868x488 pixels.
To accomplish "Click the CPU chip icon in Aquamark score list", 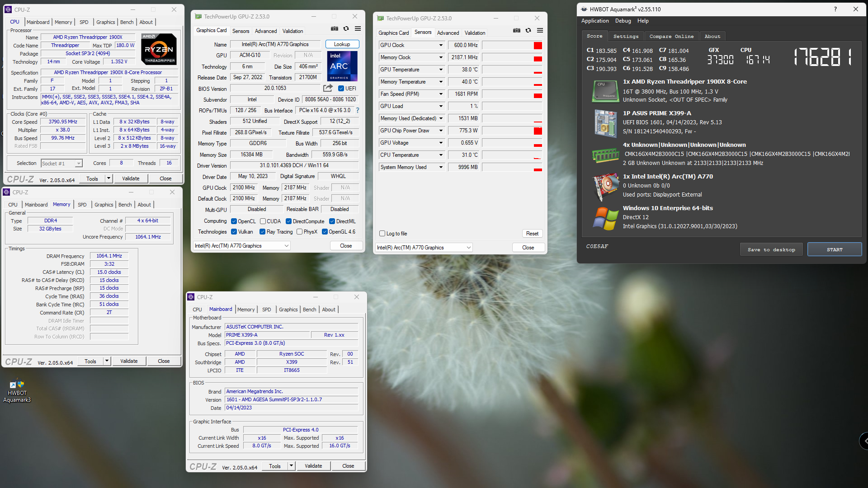I will (605, 91).
